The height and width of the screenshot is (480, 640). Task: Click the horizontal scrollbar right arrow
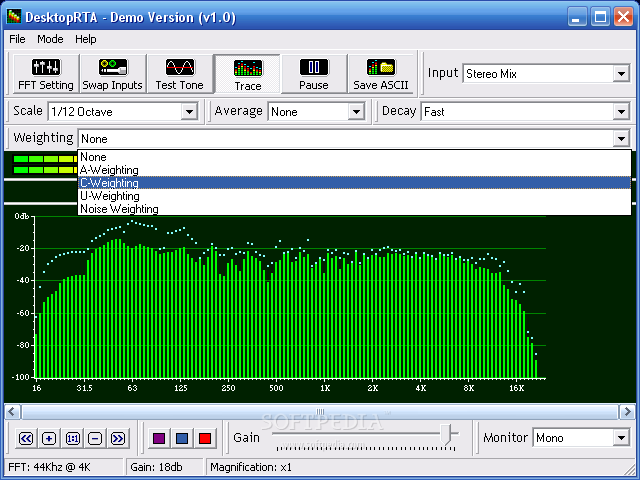627,412
